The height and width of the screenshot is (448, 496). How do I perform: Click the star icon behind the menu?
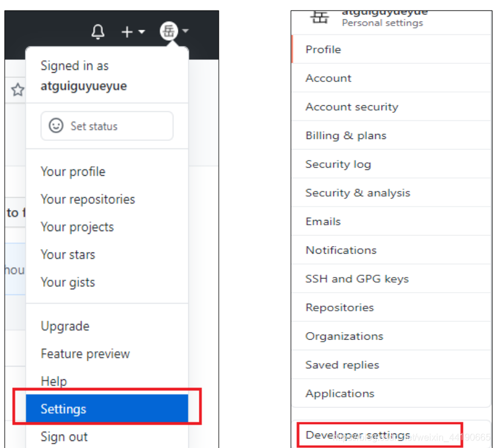click(17, 90)
